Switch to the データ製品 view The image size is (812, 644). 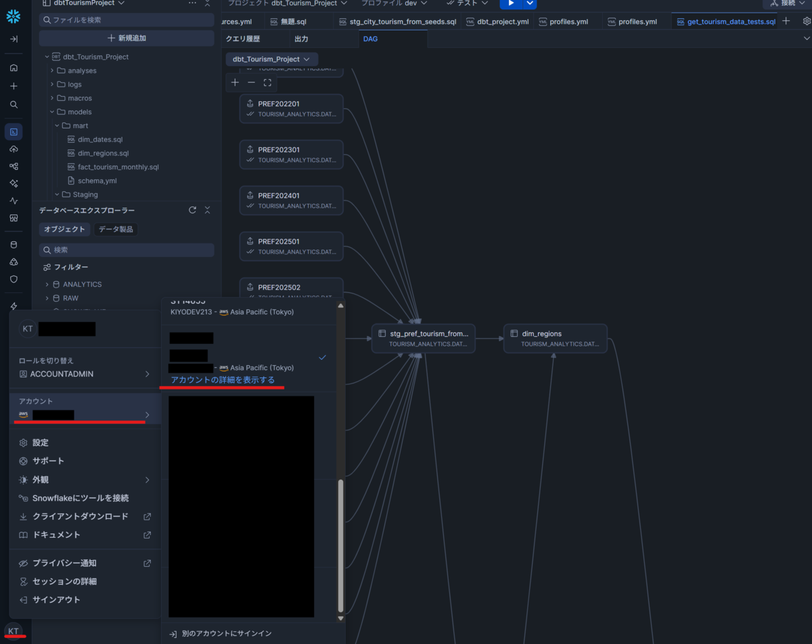(x=116, y=229)
